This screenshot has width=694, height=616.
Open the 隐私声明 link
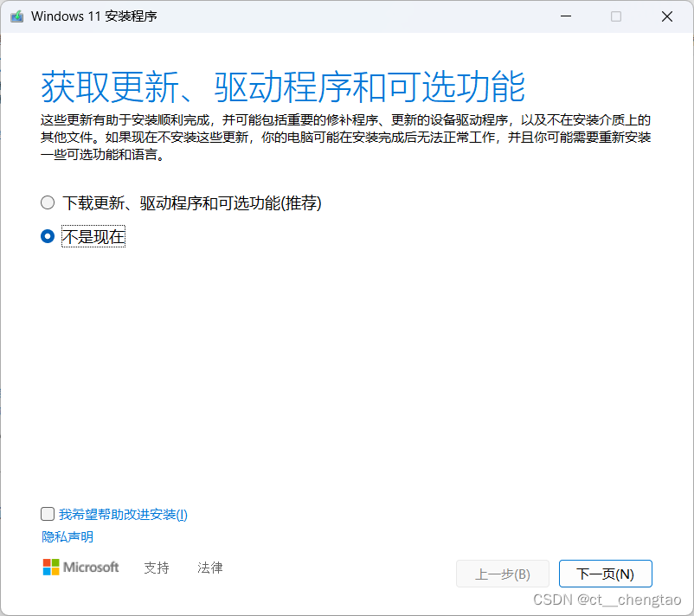click(67, 536)
